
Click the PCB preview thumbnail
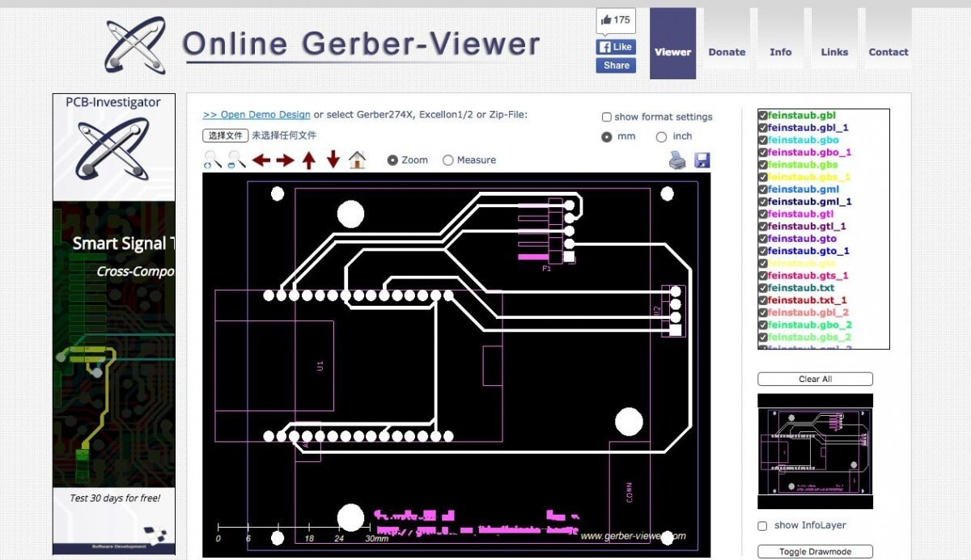[815, 451]
